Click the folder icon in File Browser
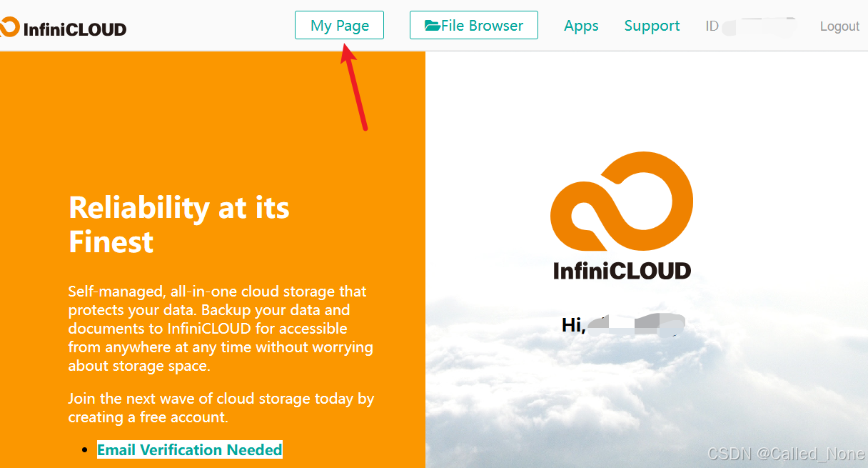The image size is (868, 468). [432, 26]
